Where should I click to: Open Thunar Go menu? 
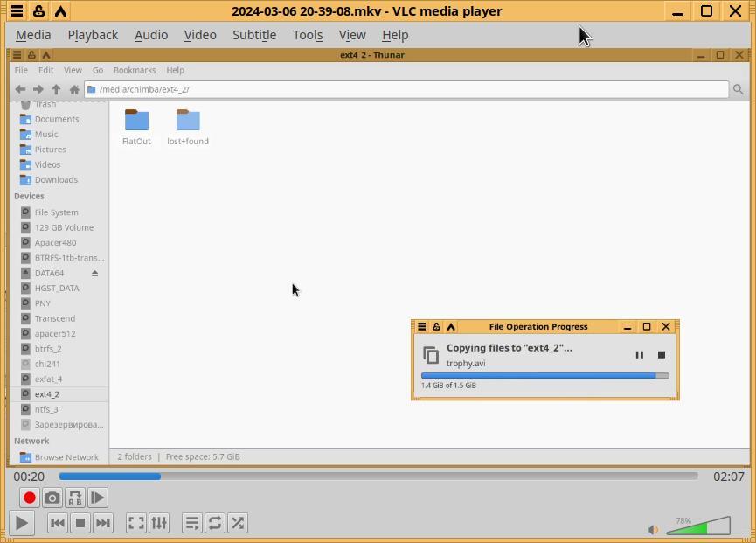click(x=98, y=70)
